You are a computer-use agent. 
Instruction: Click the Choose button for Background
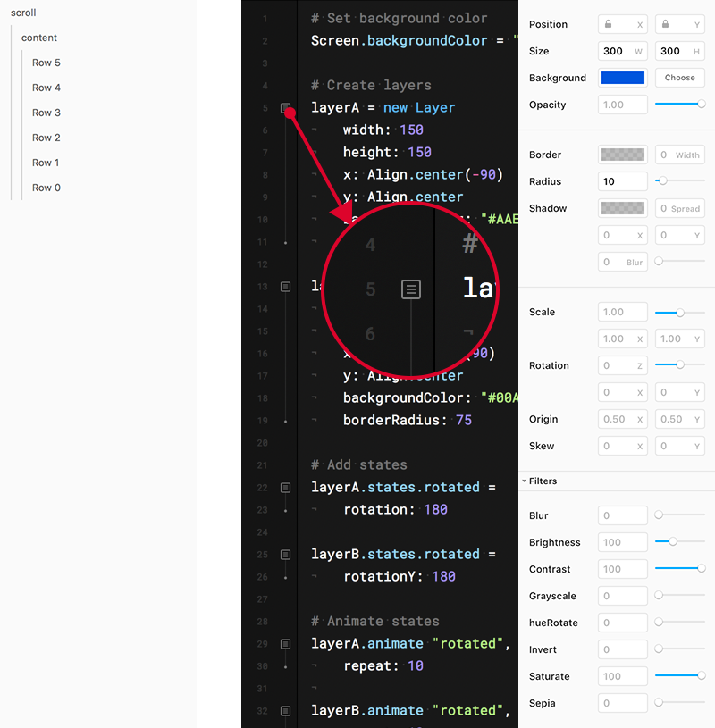(x=679, y=78)
